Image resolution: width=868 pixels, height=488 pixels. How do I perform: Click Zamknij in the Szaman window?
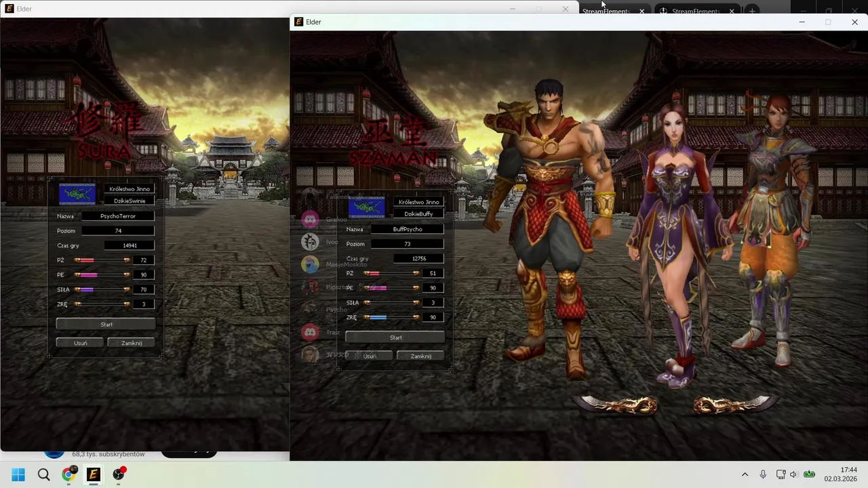click(x=420, y=356)
